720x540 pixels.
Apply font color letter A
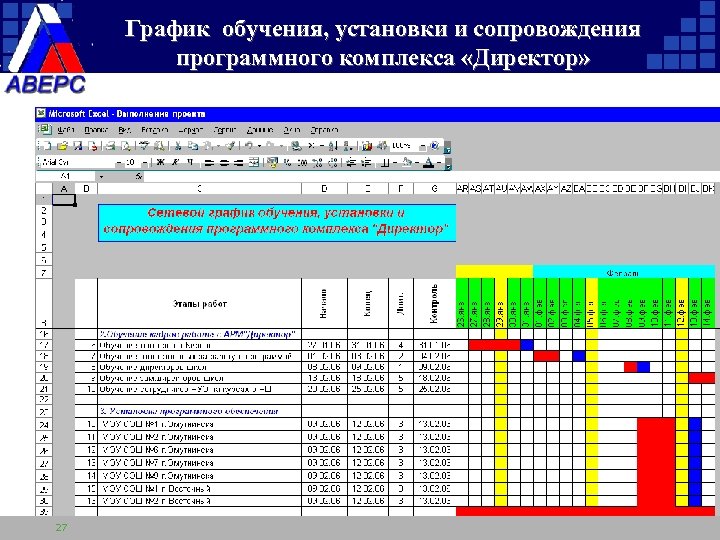[x=429, y=163]
